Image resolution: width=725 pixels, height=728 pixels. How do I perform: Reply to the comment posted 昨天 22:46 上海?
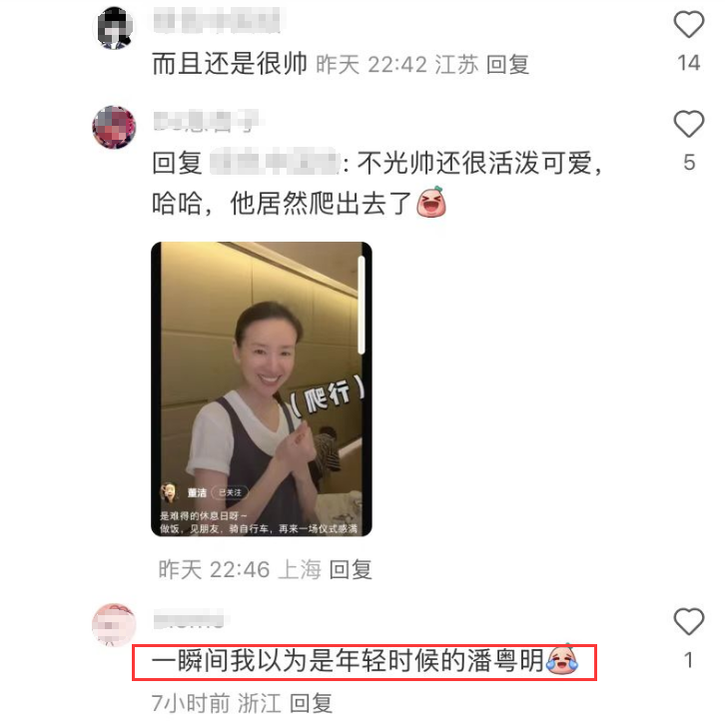pos(351,569)
